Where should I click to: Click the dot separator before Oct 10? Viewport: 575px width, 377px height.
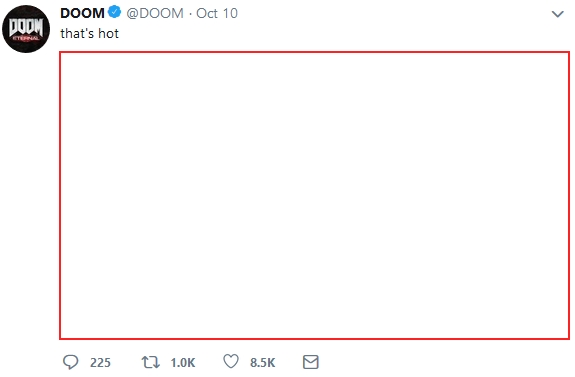click(190, 14)
